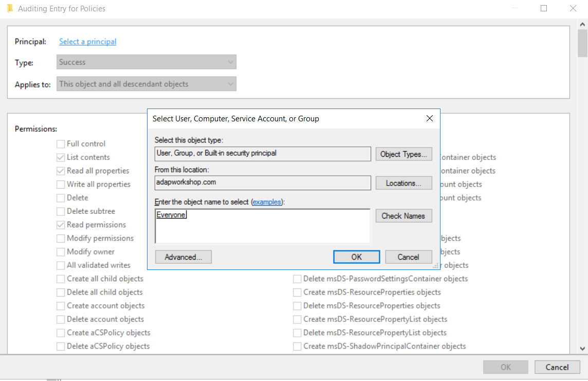The height and width of the screenshot is (381, 588).
Task: Click the Object Types button
Action: 403,154
